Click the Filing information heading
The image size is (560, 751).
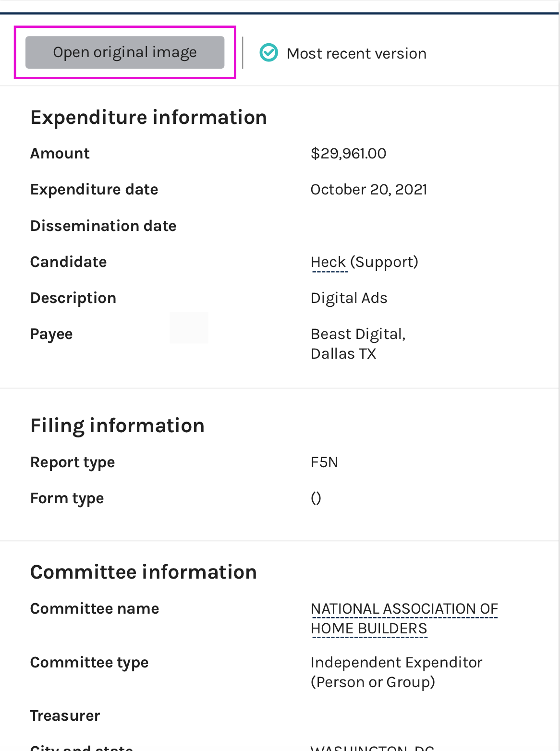click(117, 426)
